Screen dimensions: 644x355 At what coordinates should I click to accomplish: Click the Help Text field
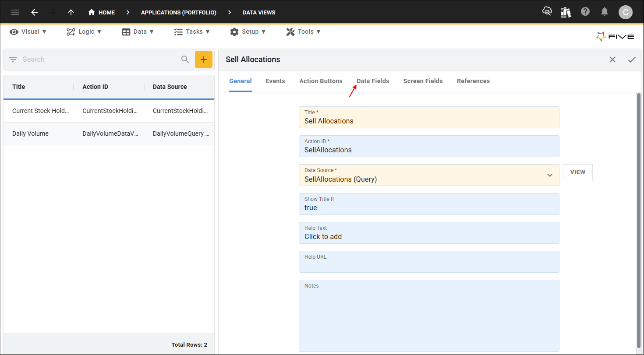429,233
